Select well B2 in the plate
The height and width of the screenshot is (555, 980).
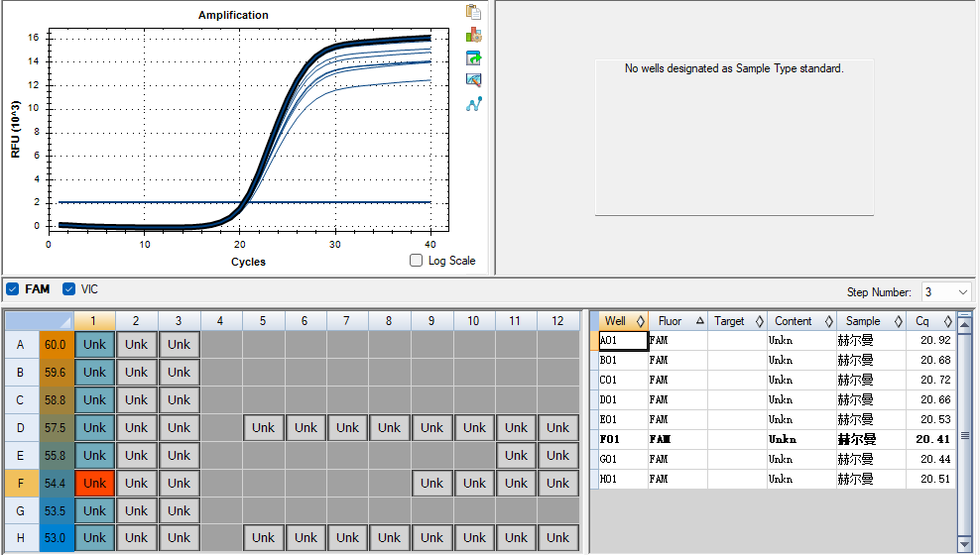[136, 372]
